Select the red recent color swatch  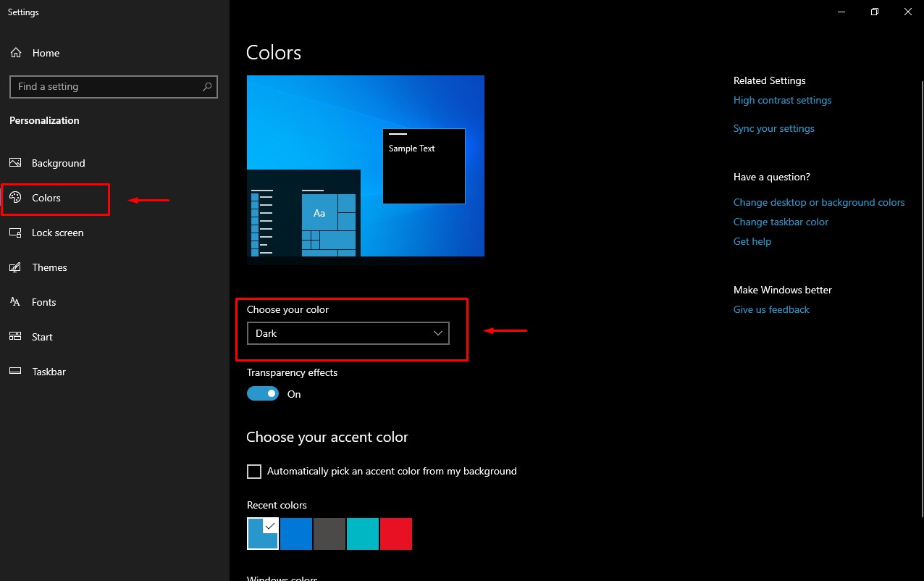(x=395, y=533)
